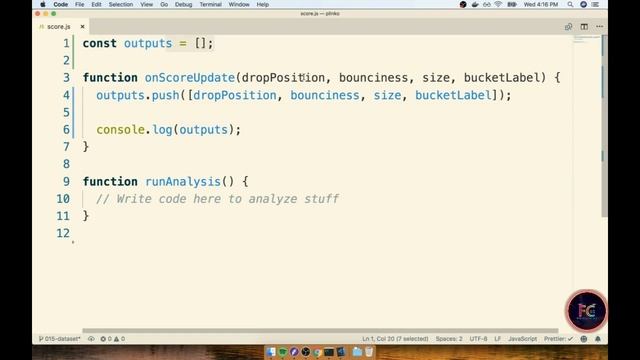The height and width of the screenshot is (360, 640).
Task: Click the onScoreUpdate function name
Action: pos(190,78)
